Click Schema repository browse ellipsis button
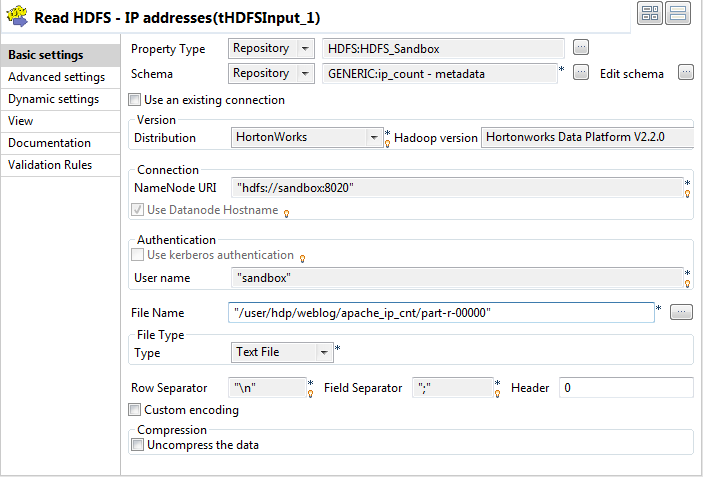703x477 pixels. [x=580, y=73]
